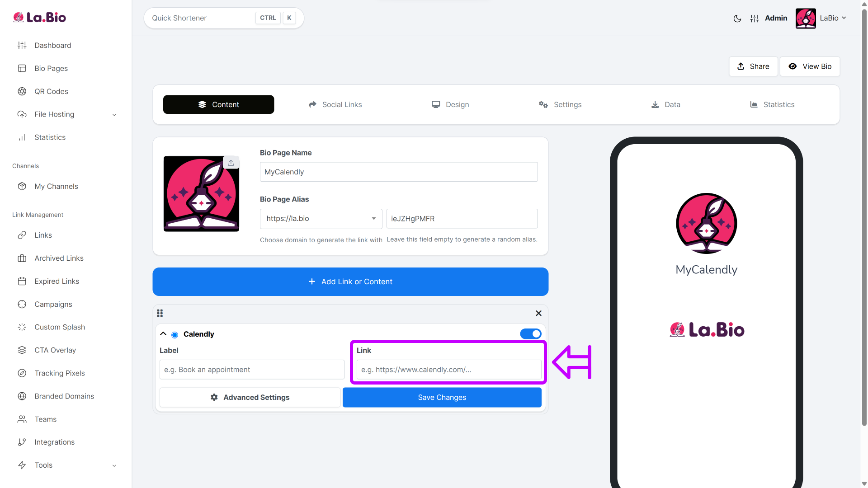Focus the Calendly Link input field
The height and width of the screenshot is (488, 868).
click(449, 370)
